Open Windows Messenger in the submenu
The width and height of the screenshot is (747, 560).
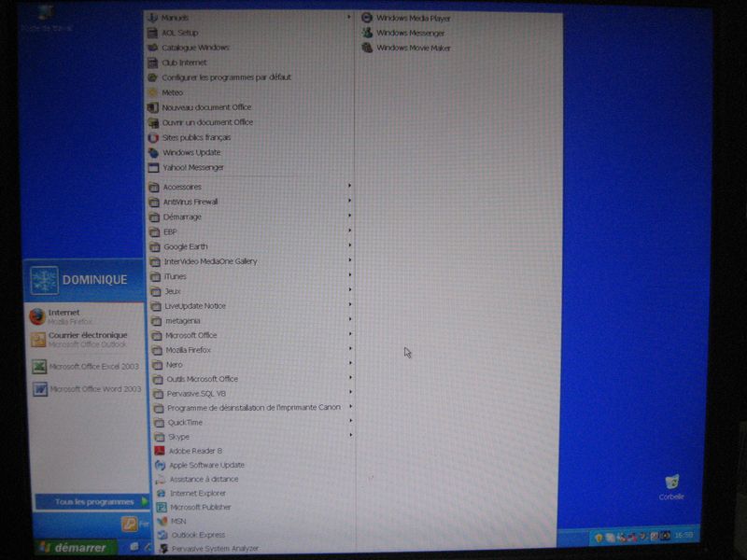pos(403,33)
